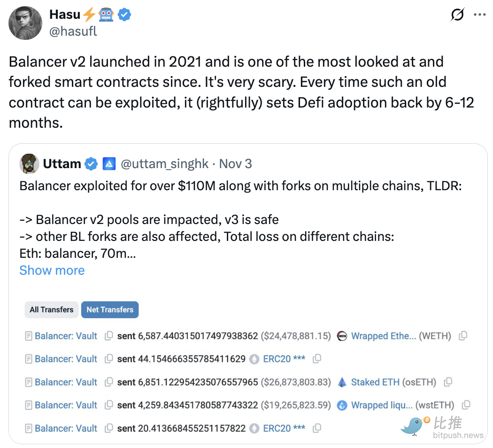Viewport: 493px width, 448px height.
Task: Click the Nov 3 tweet timestamp
Action: click(236, 163)
